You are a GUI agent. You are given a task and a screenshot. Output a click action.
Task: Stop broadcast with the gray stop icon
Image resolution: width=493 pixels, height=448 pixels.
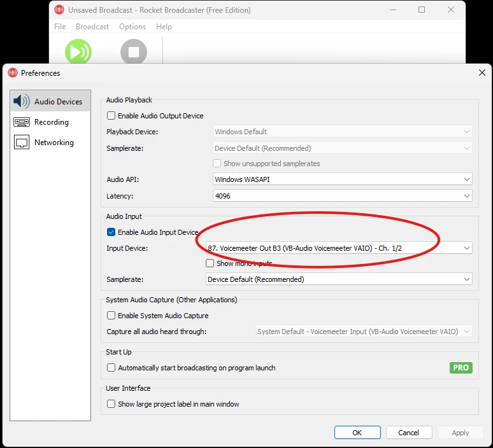click(134, 52)
